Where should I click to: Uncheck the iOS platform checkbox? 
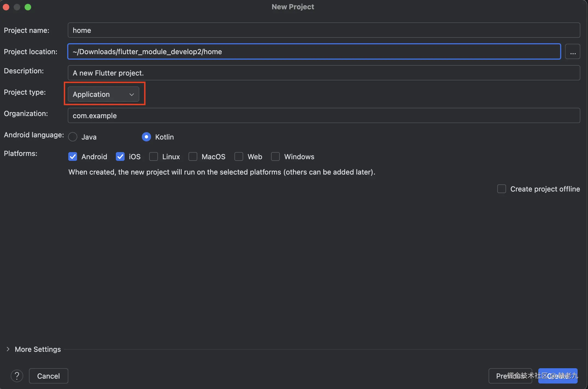(x=120, y=156)
